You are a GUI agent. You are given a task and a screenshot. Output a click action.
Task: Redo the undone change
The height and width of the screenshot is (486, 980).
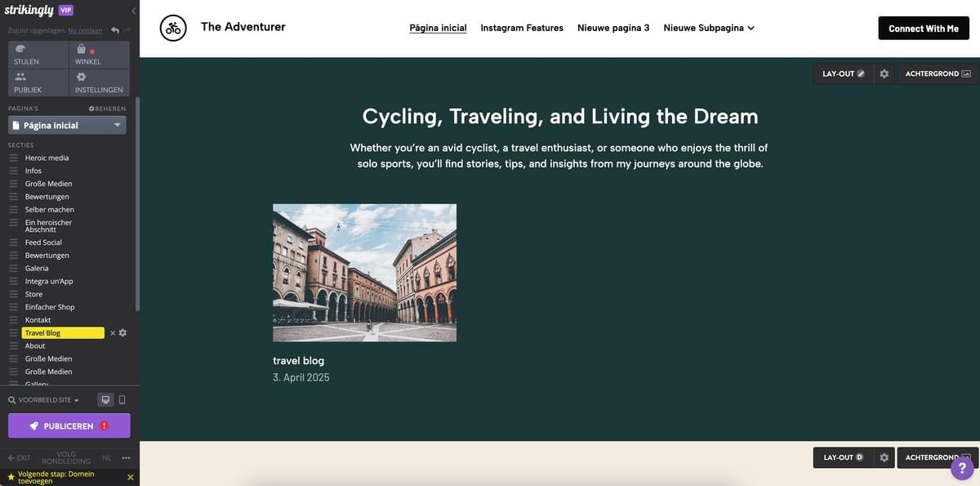coord(127,30)
